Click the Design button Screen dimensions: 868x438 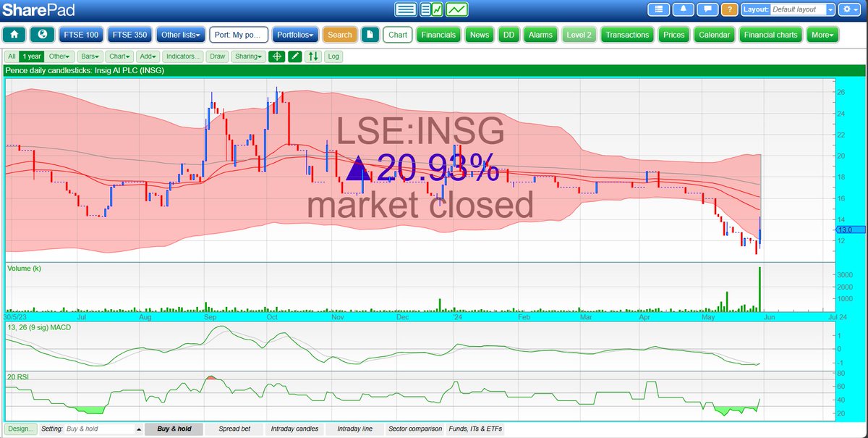pos(21,429)
